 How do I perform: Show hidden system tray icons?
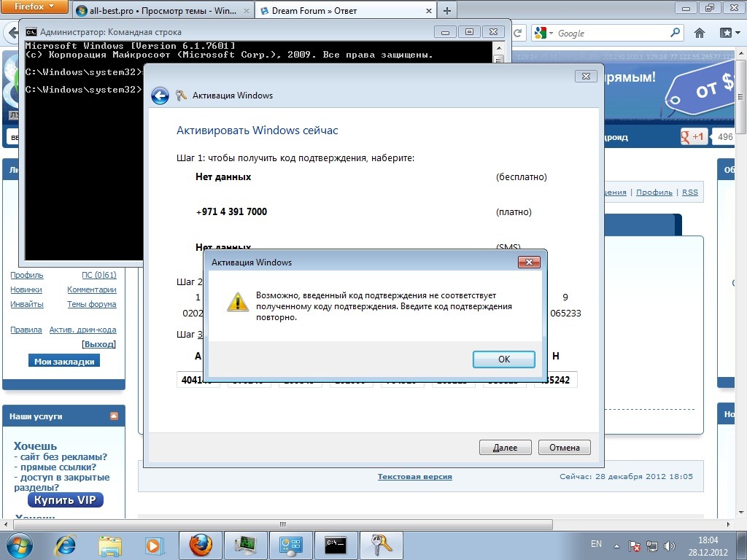(x=616, y=546)
